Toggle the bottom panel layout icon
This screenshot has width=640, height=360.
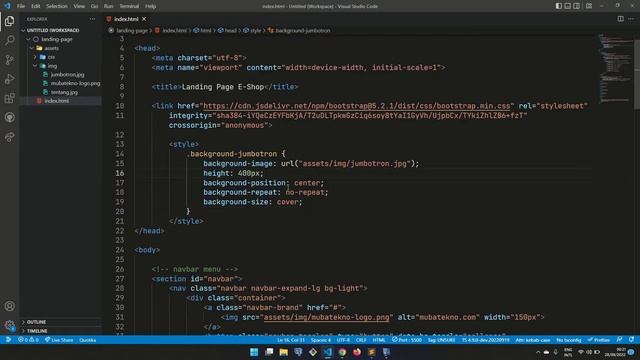point(567,6)
